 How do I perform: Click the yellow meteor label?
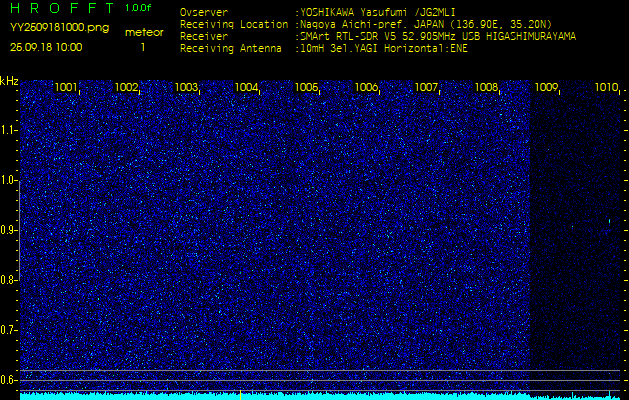pos(144,32)
